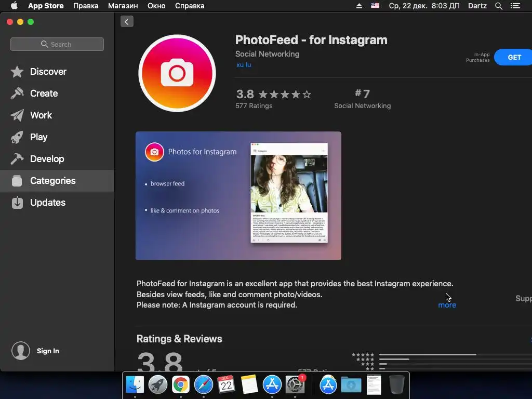Open the Apple menu
Viewport: 532px width, 399px height.
pos(14,6)
